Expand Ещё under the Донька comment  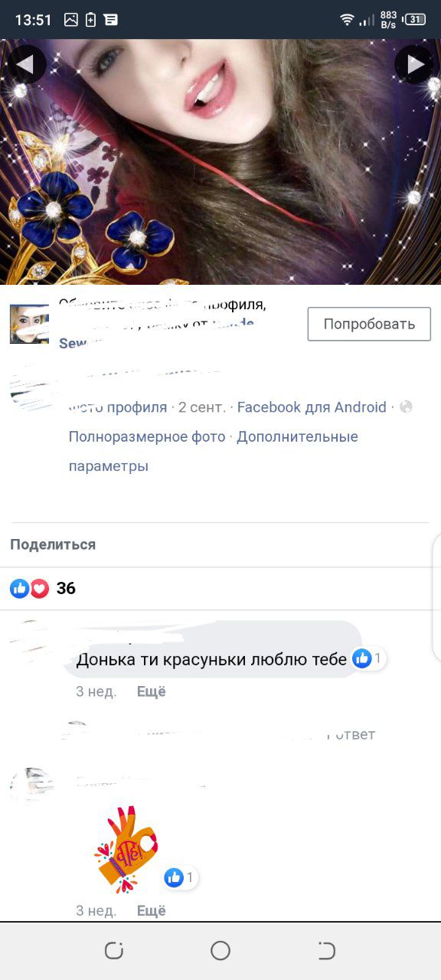[x=152, y=691]
